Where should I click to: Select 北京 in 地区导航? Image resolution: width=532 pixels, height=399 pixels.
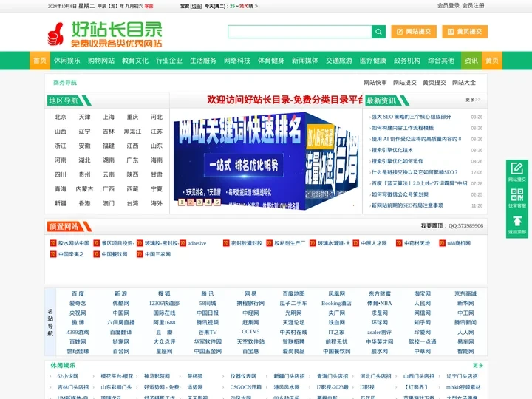pyautogui.click(x=61, y=117)
